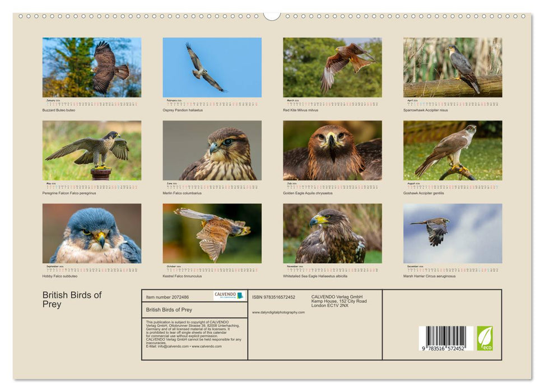544x392 pixels.
Task: Select the February Osprey flight photo
Action: tap(213, 67)
